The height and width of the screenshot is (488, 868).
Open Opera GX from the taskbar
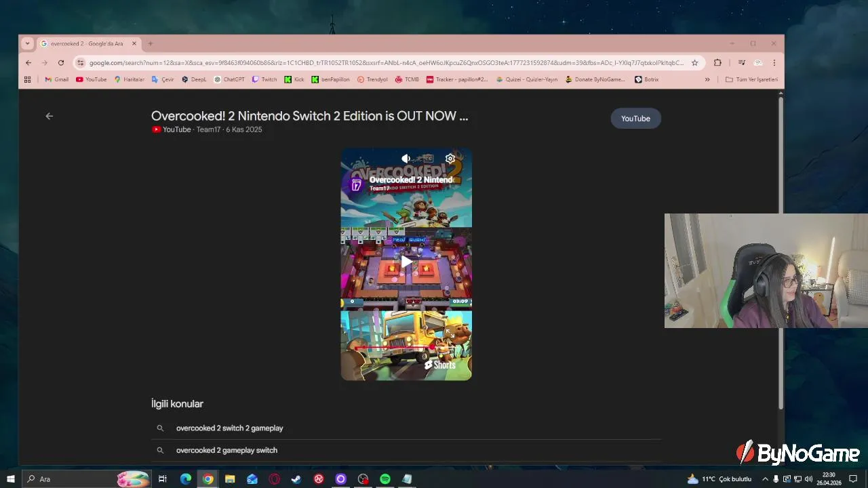274,479
